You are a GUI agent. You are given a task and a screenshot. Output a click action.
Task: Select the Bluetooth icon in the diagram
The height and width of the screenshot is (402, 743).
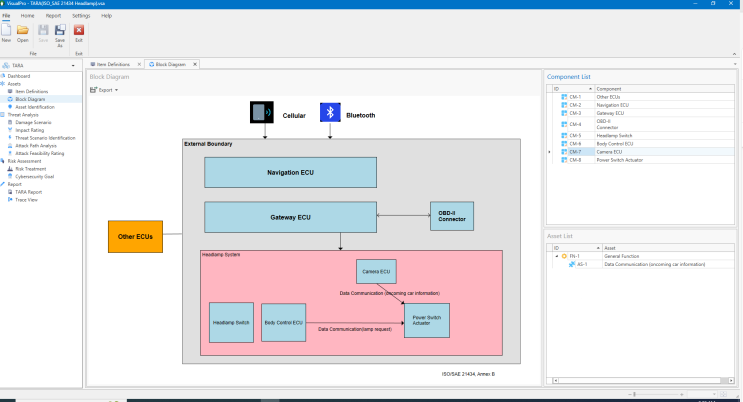[x=330, y=113]
